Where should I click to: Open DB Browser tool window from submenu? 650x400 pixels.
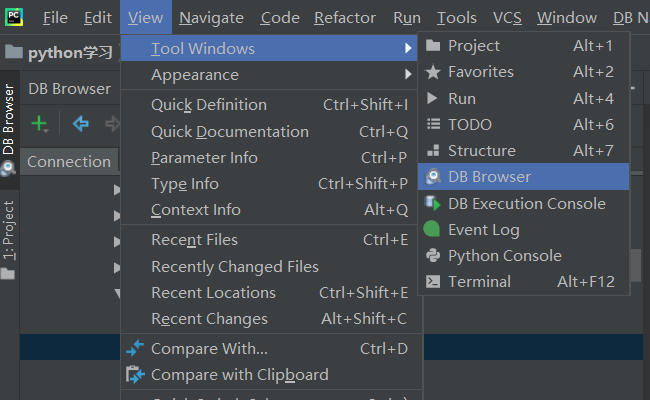coord(489,177)
